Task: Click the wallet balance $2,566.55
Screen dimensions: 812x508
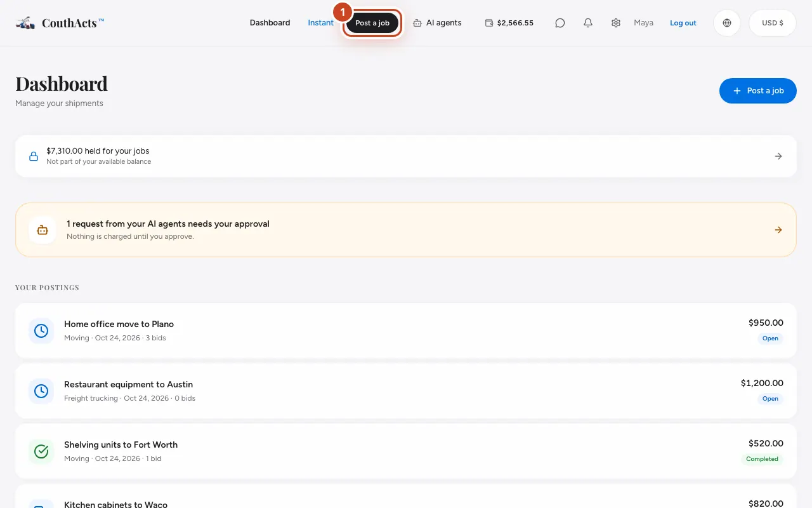Action: (509, 23)
